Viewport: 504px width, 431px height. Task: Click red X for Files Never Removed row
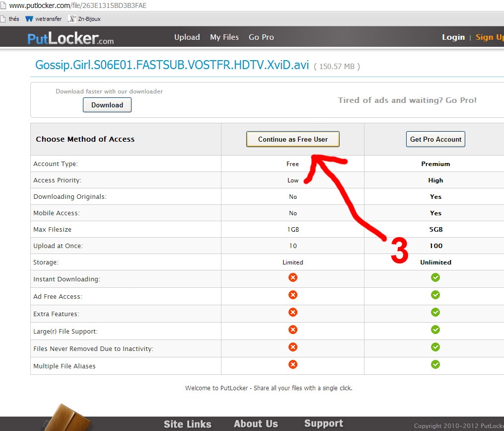[293, 347]
